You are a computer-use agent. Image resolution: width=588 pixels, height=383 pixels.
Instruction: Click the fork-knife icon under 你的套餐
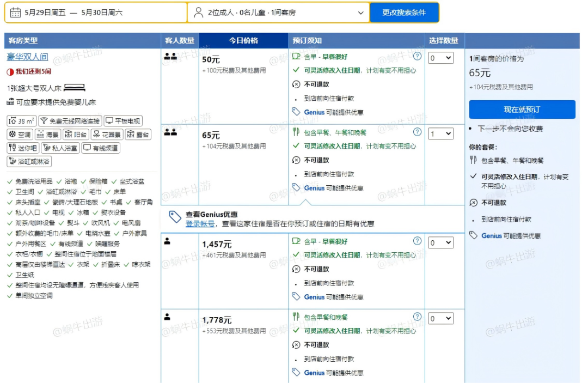coord(473,160)
